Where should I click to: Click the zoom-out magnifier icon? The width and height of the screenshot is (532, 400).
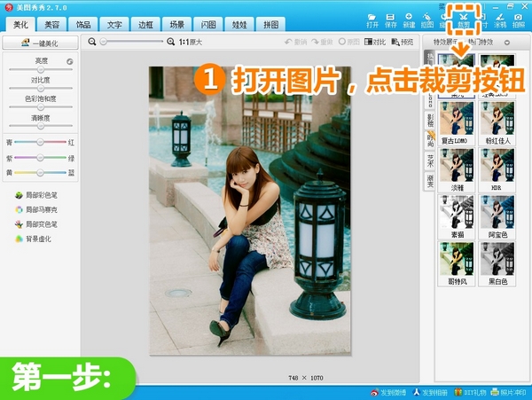(x=94, y=42)
